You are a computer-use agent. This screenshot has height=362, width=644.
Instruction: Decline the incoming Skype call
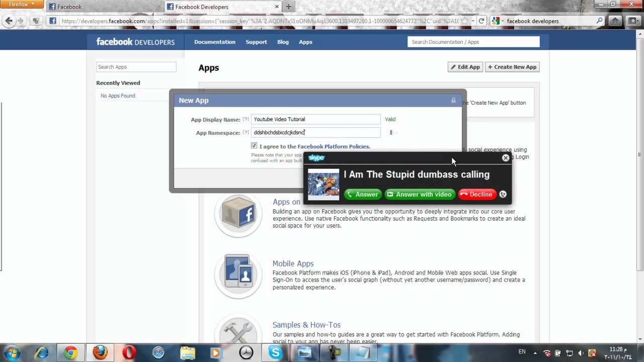click(x=476, y=195)
